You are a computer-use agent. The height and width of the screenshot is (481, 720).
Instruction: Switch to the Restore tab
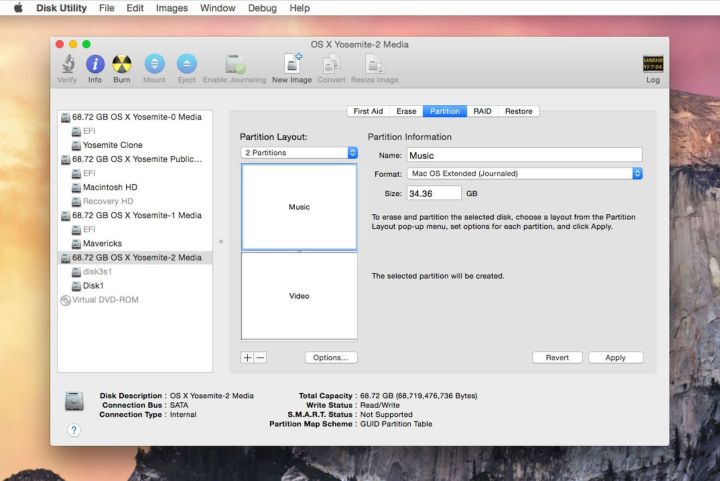tap(518, 111)
